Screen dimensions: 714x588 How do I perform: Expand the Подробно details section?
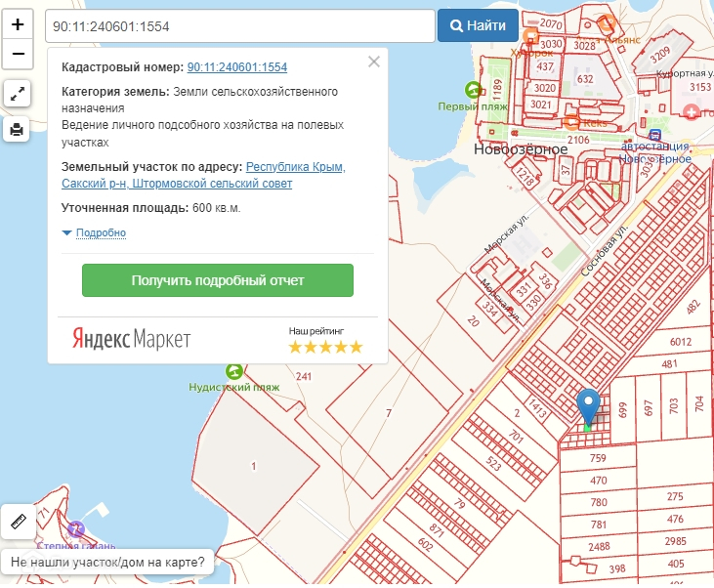tap(101, 232)
